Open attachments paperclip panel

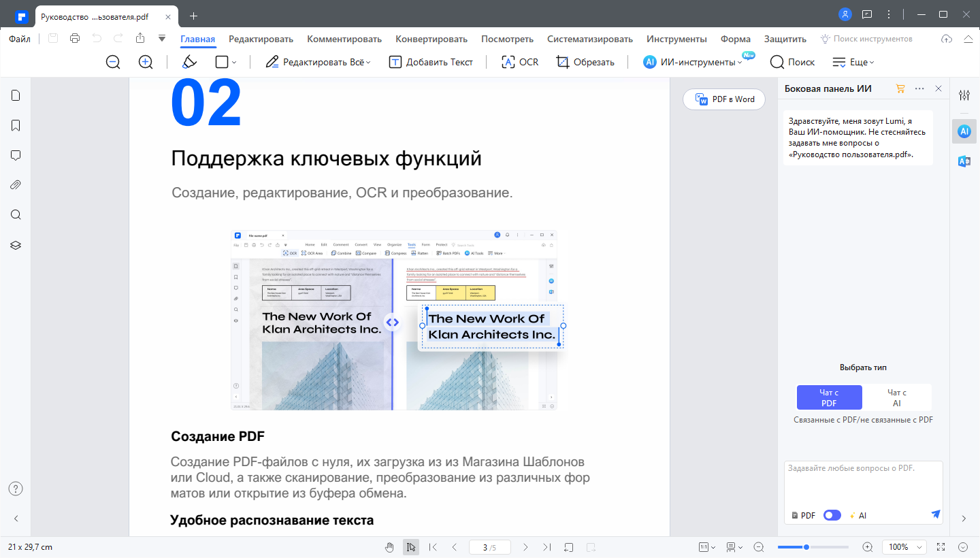pyautogui.click(x=16, y=185)
